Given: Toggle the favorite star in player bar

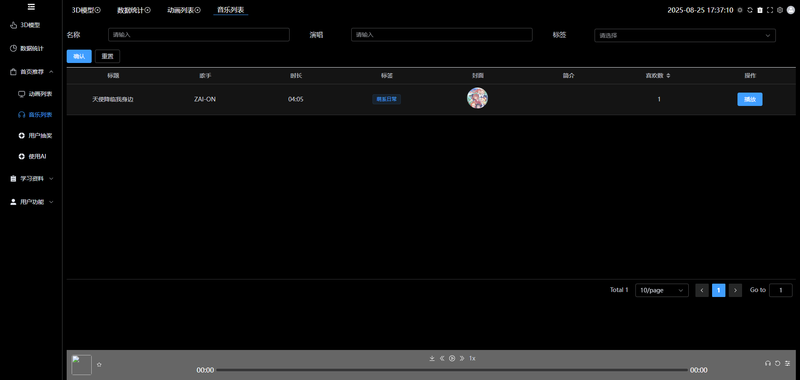Looking at the screenshot, I should (99, 365).
